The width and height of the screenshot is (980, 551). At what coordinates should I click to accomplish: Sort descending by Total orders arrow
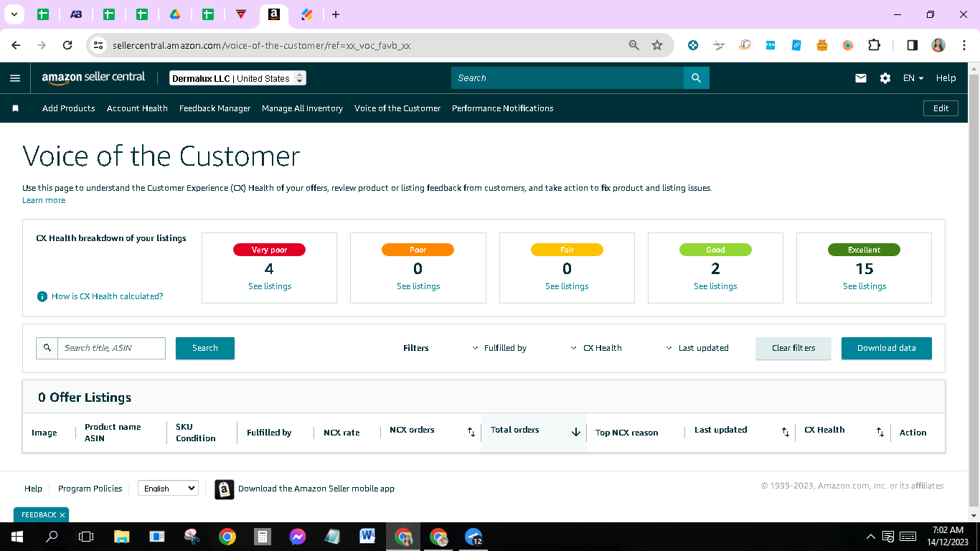tap(575, 432)
